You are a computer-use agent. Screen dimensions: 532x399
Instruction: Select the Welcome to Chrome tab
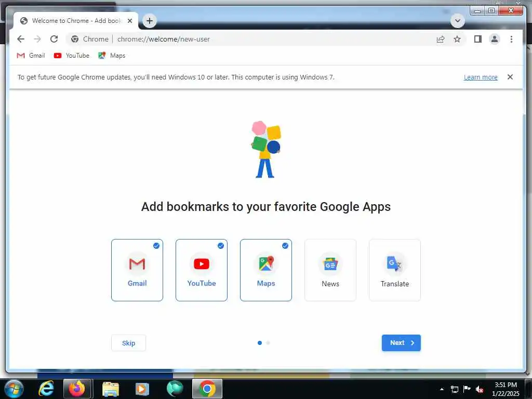coord(76,21)
